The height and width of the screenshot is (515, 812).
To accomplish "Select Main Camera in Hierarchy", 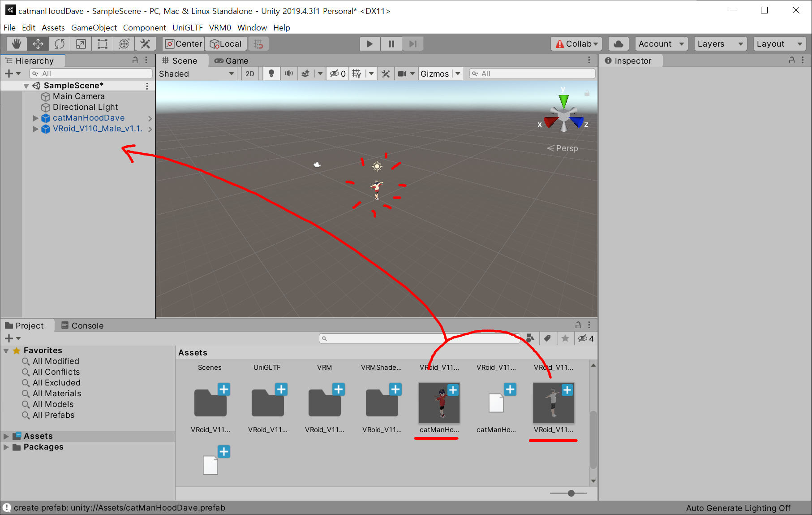I will tap(78, 96).
